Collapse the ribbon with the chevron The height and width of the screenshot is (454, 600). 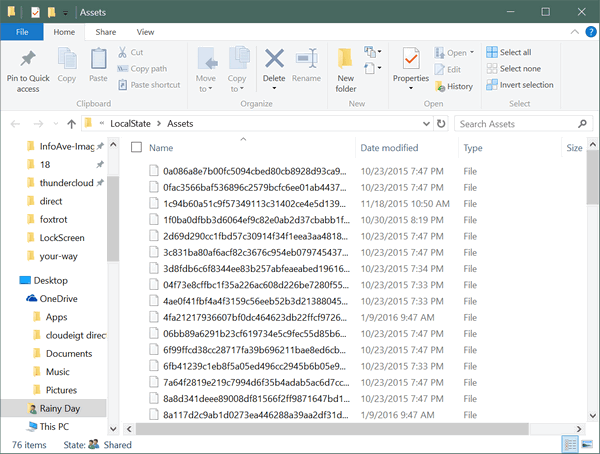click(x=574, y=32)
